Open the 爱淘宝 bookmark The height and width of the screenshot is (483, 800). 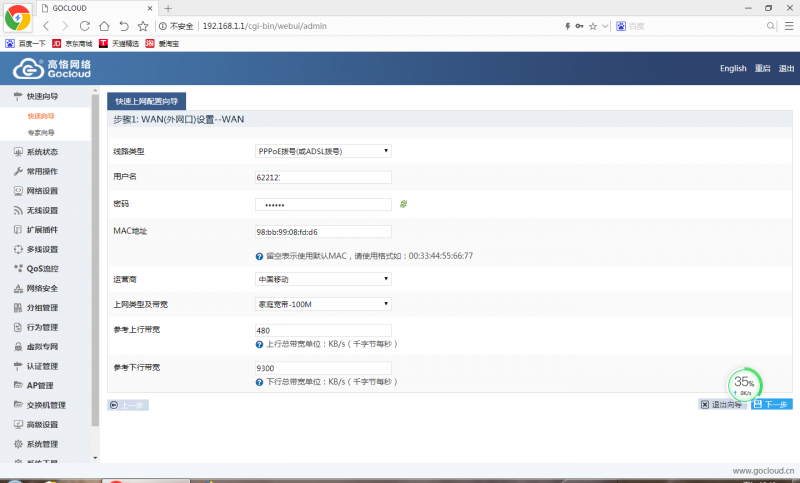162,43
